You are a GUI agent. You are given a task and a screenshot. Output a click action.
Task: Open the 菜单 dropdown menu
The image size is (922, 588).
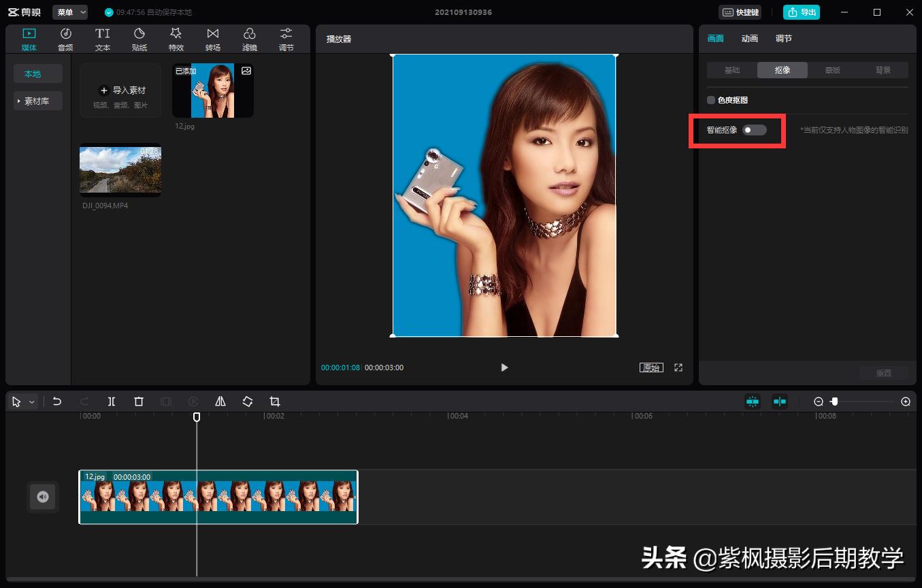(x=70, y=12)
